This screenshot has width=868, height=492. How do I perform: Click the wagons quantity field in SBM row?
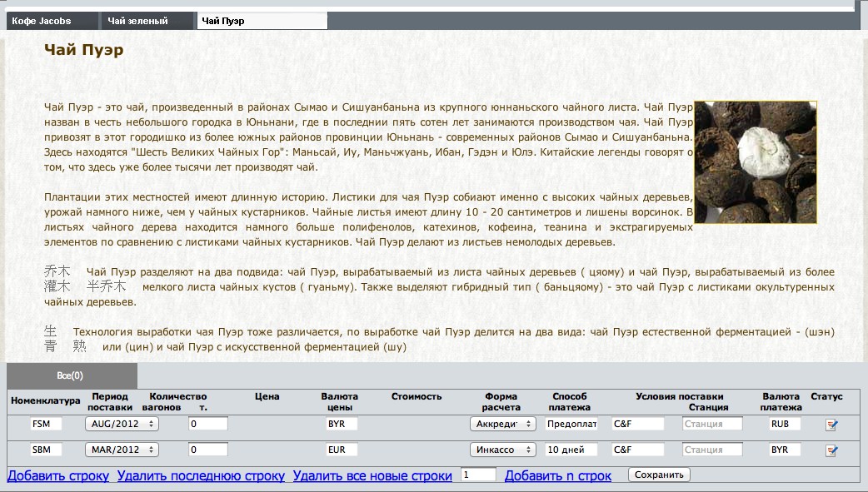tap(208, 450)
